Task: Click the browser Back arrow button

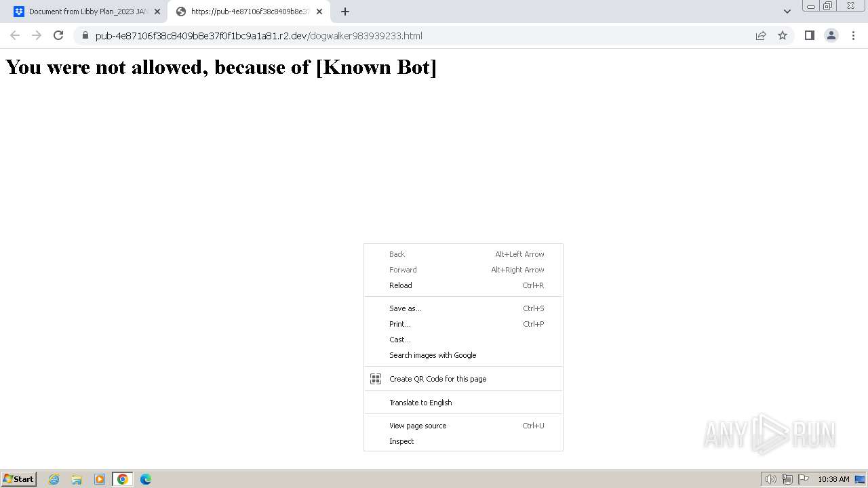Action: coord(15,35)
